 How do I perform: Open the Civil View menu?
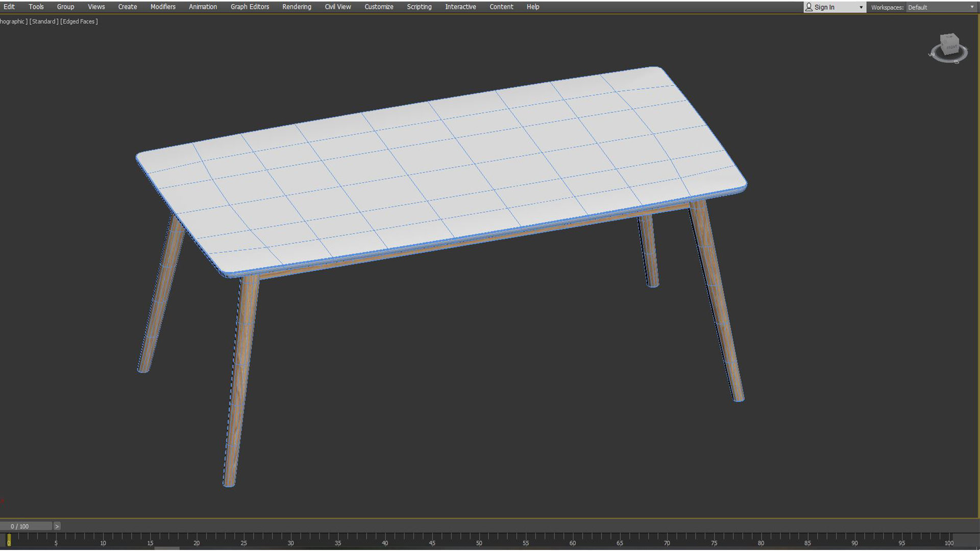click(338, 7)
